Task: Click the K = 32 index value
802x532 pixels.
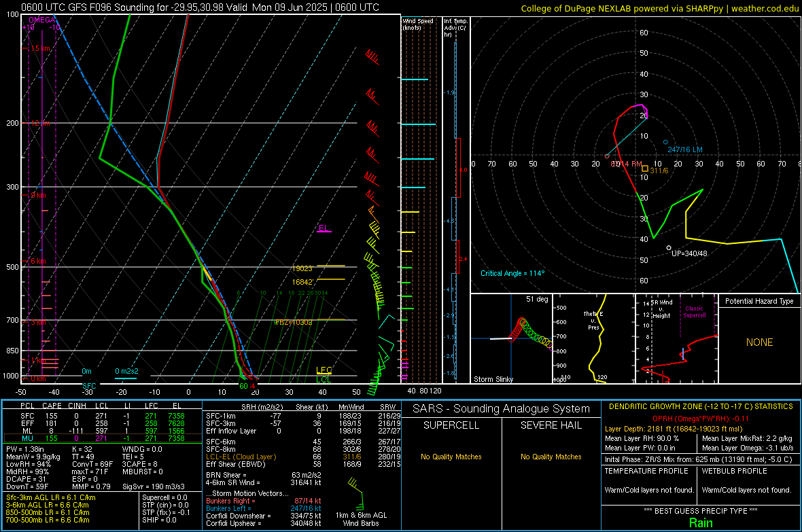Action: (x=82, y=449)
